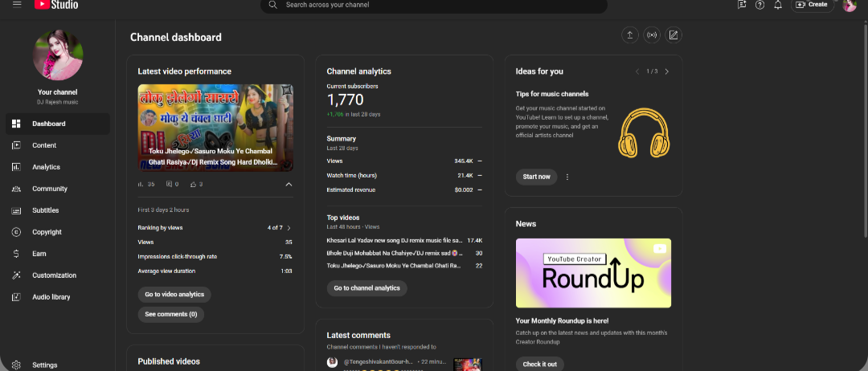Click the Content sidebar icon

16,145
